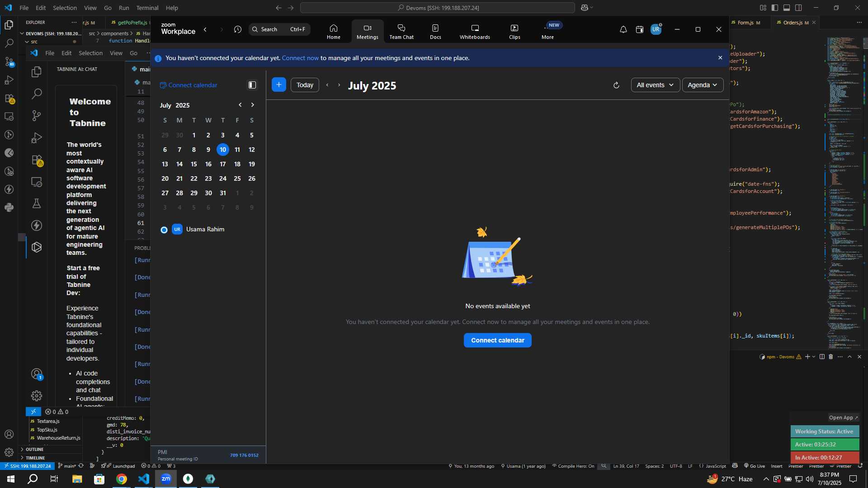This screenshot has width=868, height=488.
Task: Click the Connect calendar blue button
Action: click(x=498, y=340)
